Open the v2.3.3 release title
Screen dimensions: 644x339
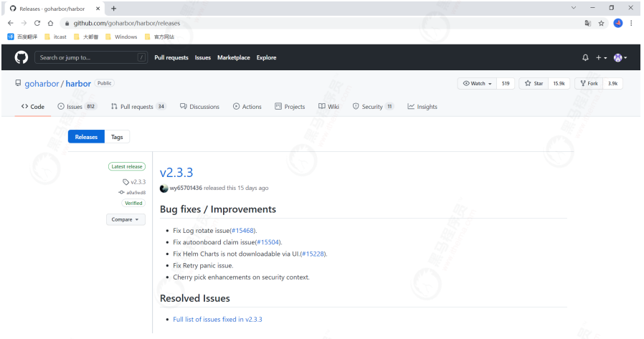[x=176, y=173]
